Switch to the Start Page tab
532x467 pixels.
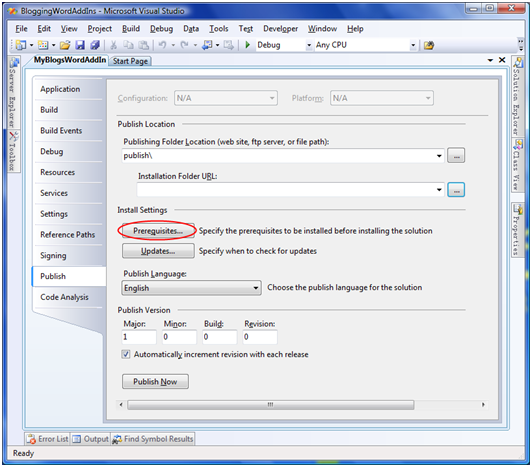pyautogui.click(x=130, y=61)
